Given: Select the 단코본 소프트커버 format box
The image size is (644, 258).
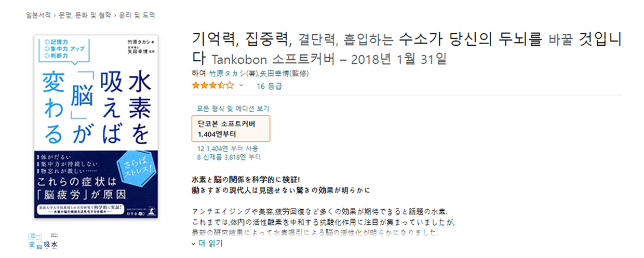Looking at the screenshot, I should click(231, 129).
